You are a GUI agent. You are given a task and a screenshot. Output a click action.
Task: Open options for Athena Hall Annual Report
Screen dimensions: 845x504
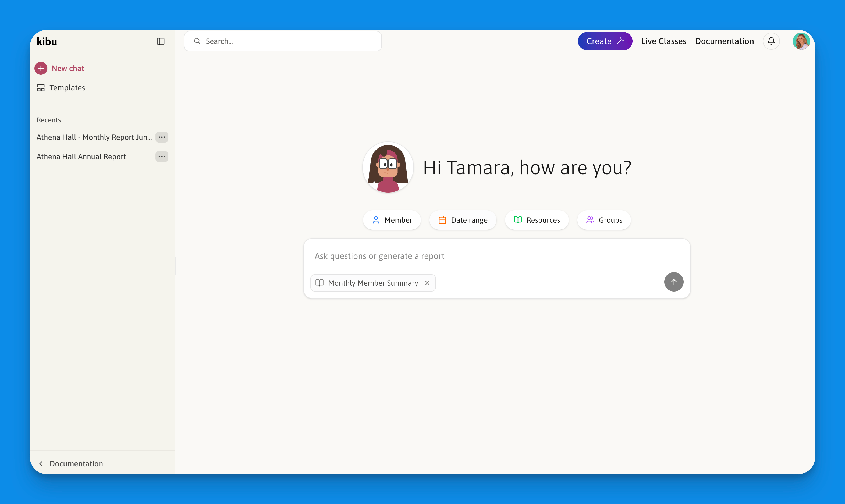[x=162, y=157]
